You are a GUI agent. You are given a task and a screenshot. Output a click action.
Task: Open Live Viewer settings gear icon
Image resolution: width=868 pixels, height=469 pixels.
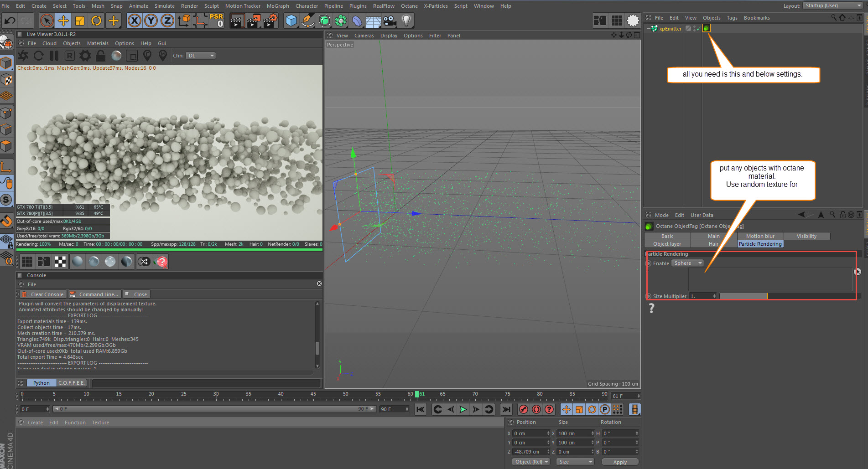(x=85, y=56)
